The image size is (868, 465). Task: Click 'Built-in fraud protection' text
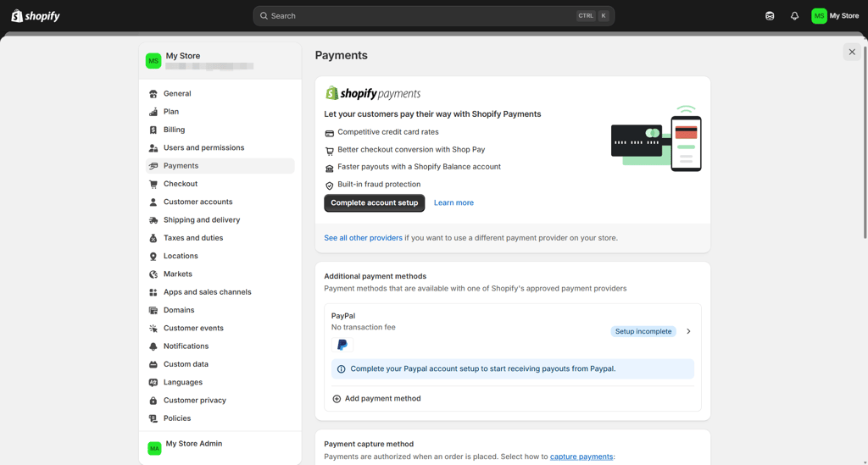(x=379, y=184)
